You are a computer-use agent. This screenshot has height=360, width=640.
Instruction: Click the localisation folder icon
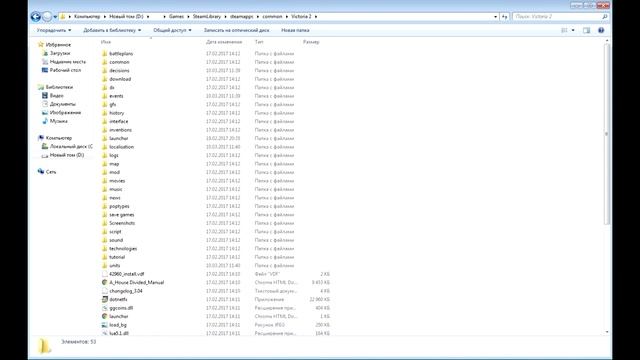(104, 147)
